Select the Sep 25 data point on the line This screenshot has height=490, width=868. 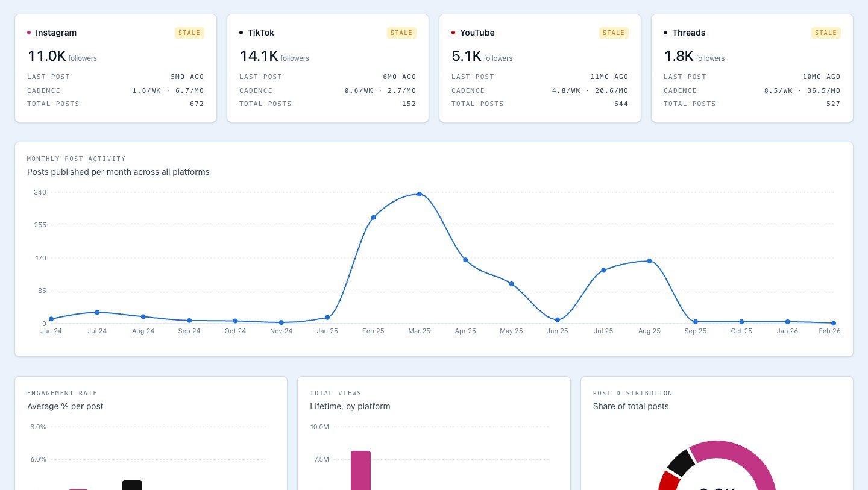[x=696, y=322]
